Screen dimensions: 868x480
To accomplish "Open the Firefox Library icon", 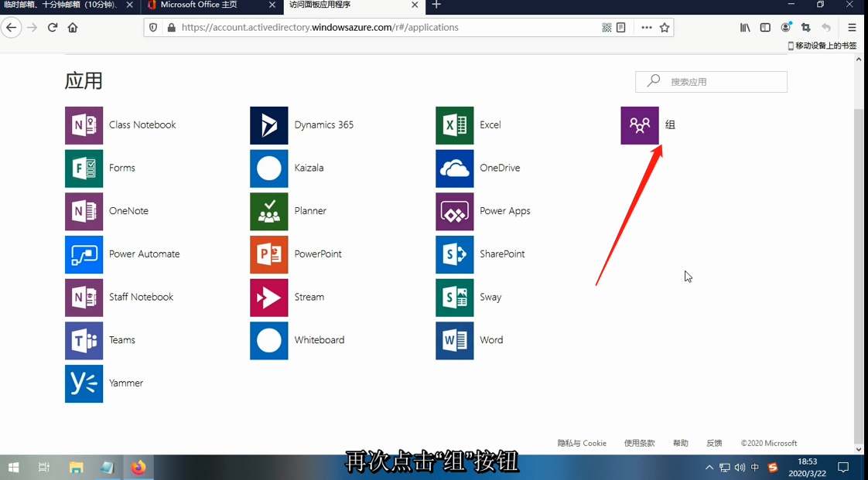I will (744, 27).
